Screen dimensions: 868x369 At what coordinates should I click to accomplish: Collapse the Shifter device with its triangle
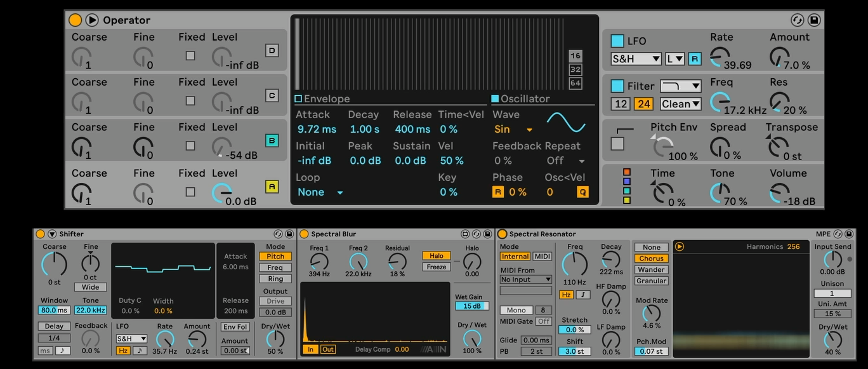(x=52, y=234)
